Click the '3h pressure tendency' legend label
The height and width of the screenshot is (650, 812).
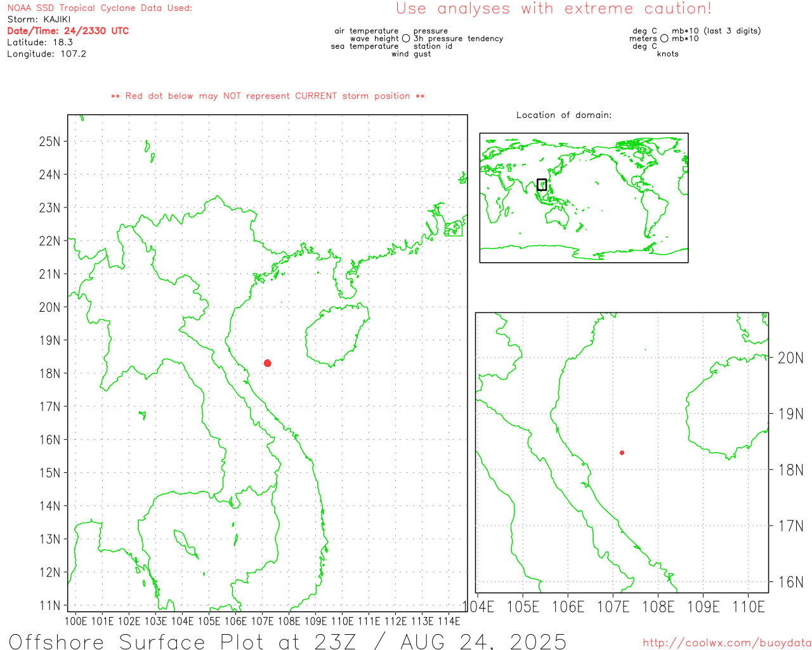pos(458,39)
